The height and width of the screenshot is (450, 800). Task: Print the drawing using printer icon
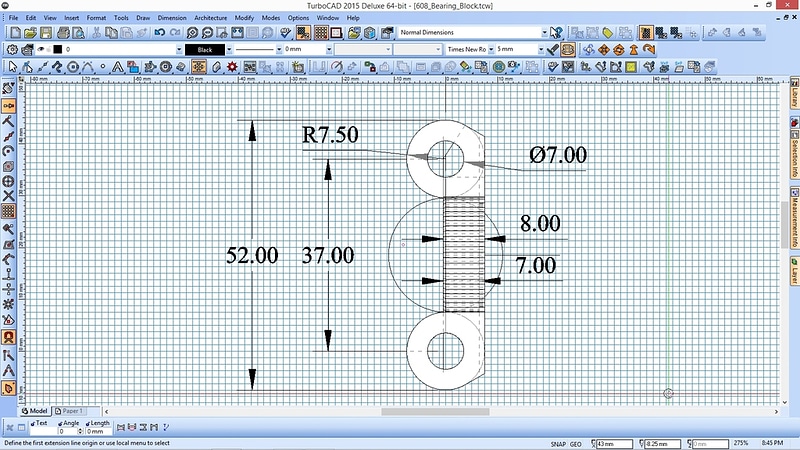click(x=63, y=33)
